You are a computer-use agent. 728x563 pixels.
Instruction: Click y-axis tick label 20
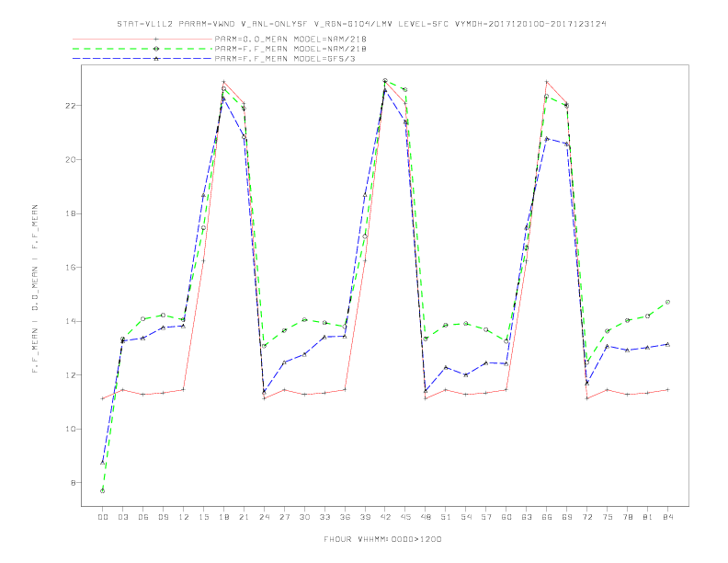[x=71, y=159]
